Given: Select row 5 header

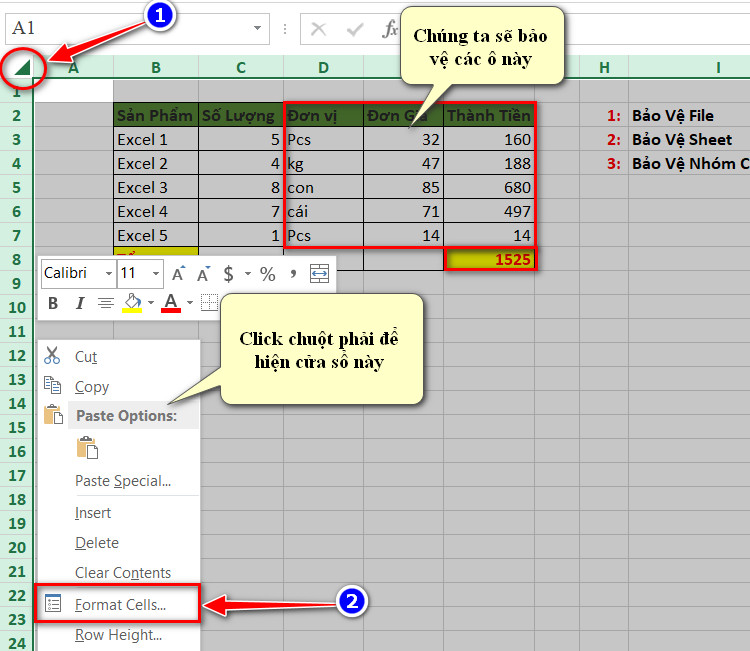Looking at the screenshot, I should (x=16, y=188).
